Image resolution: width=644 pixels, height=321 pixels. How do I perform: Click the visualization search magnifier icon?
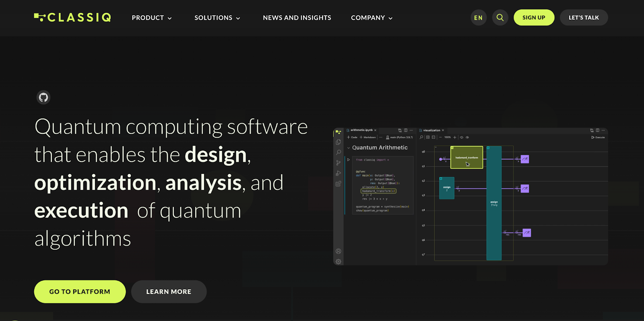pos(421,137)
